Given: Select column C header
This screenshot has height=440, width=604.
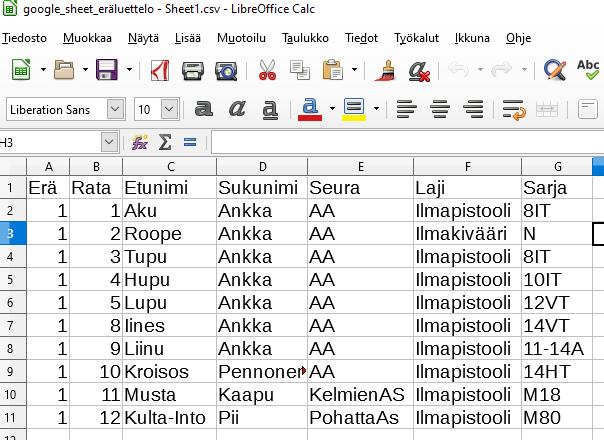Looking at the screenshot, I should click(x=169, y=166).
